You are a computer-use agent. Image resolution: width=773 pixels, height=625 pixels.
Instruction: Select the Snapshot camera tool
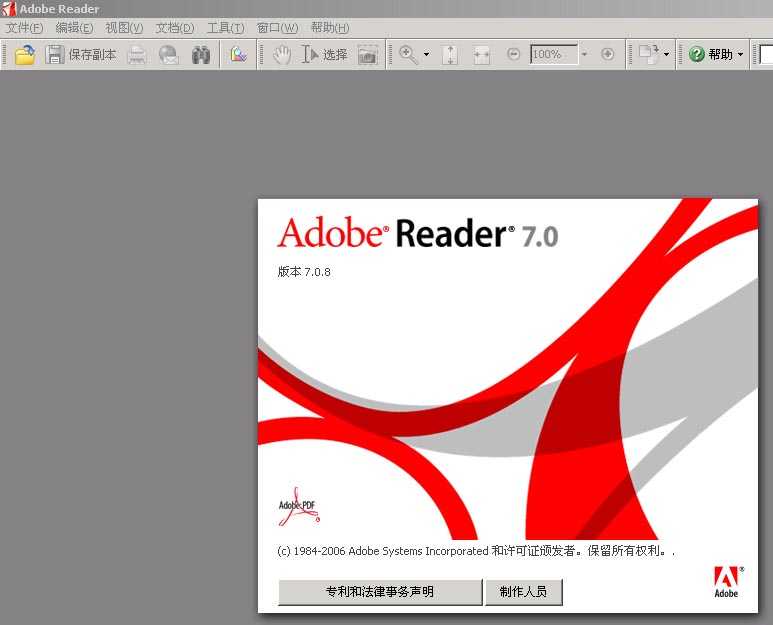pyautogui.click(x=368, y=55)
